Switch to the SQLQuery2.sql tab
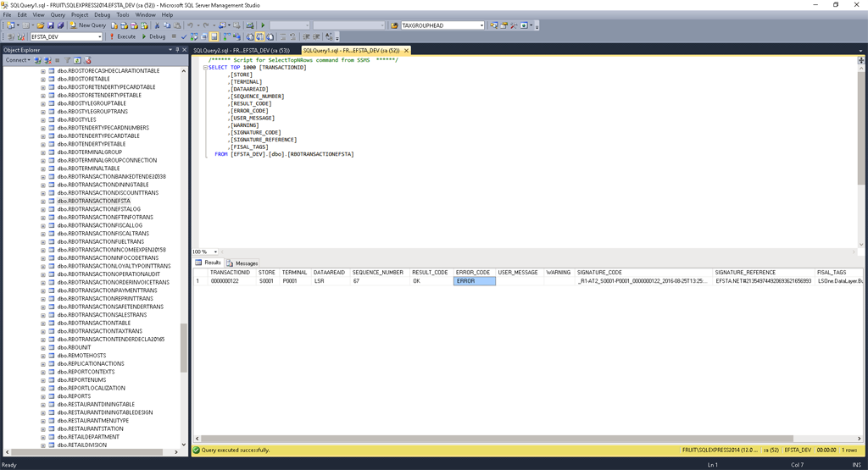The width and height of the screenshot is (868, 470). 241,51
